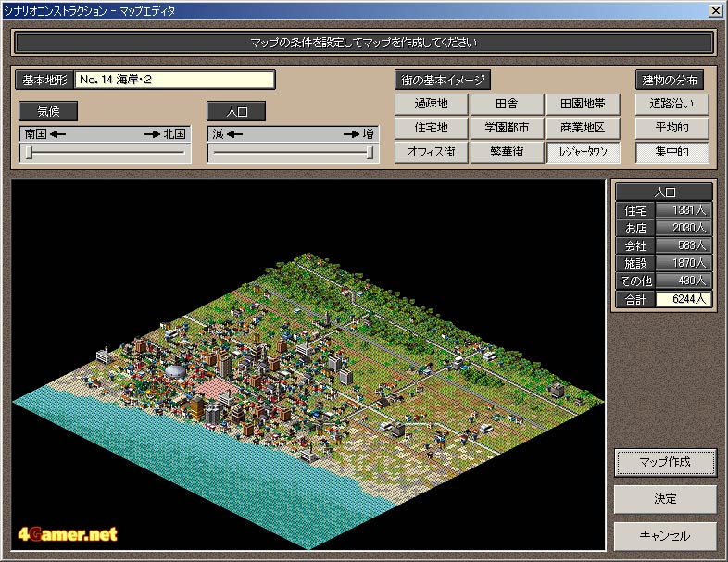Click the isometric map preview
The width and height of the screenshot is (728, 562).
pos(308,365)
